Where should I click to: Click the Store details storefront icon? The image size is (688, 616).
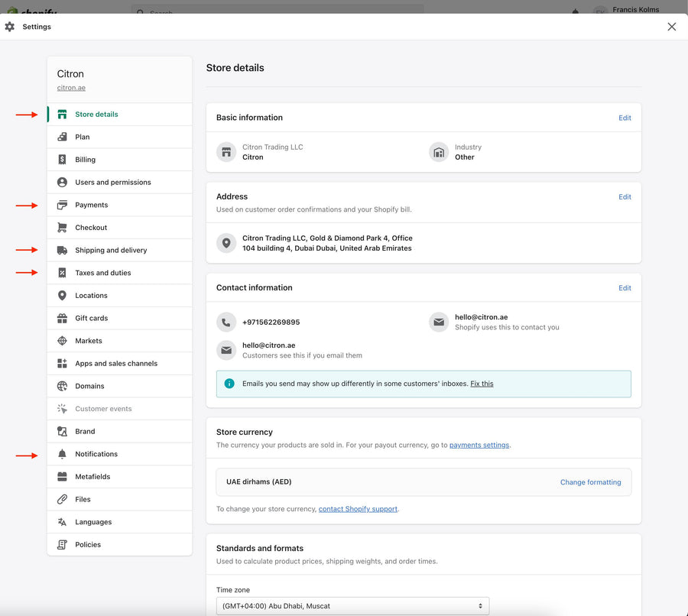coord(63,115)
